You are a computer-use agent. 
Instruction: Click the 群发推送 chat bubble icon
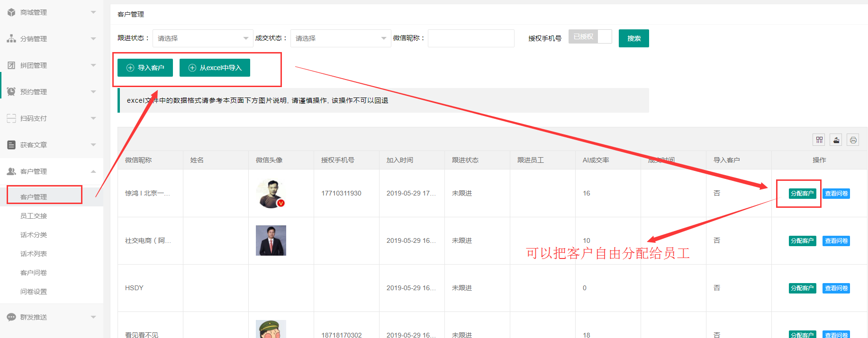coord(11,317)
